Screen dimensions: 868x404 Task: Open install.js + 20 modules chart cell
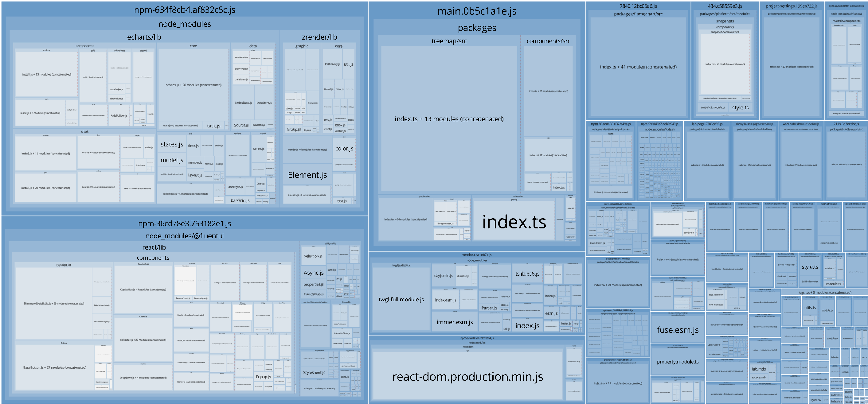click(x=45, y=188)
